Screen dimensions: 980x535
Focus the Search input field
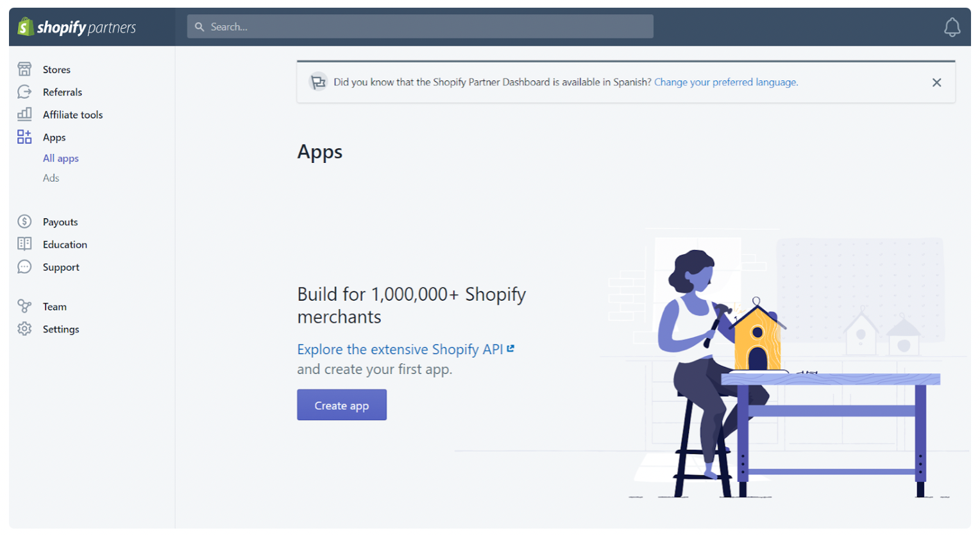coord(420,27)
